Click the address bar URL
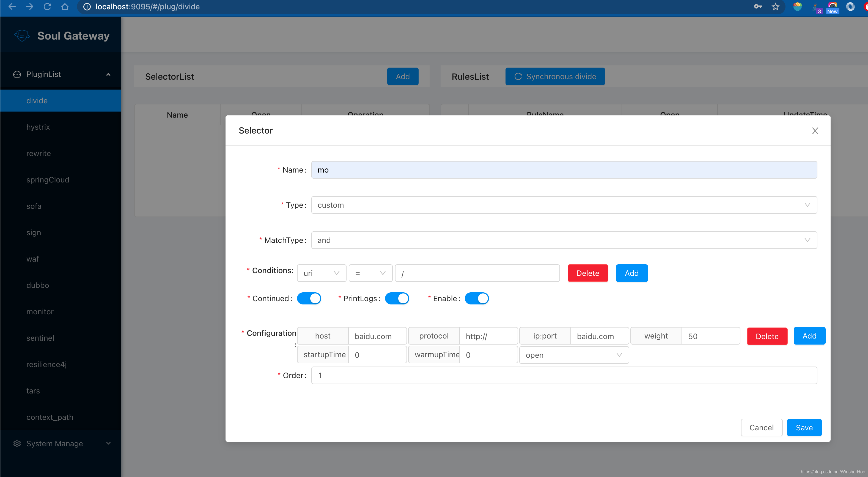 click(x=148, y=7)
